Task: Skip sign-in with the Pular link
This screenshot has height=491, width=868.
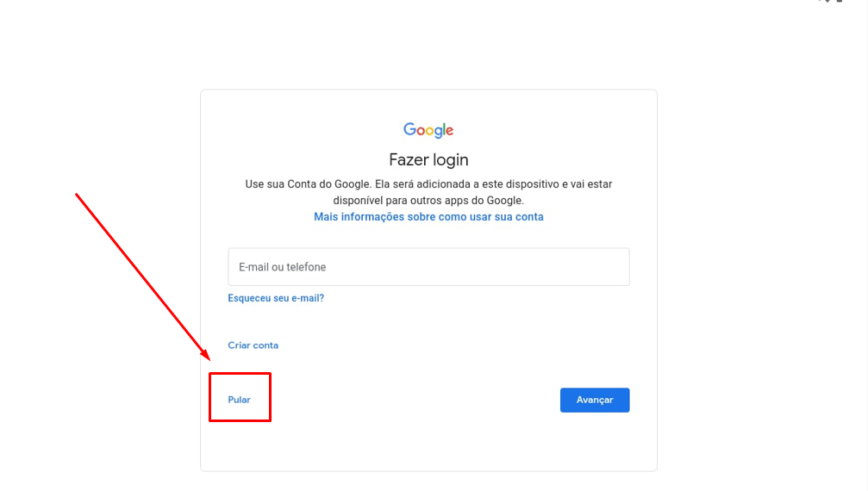Action: point(239,399)
